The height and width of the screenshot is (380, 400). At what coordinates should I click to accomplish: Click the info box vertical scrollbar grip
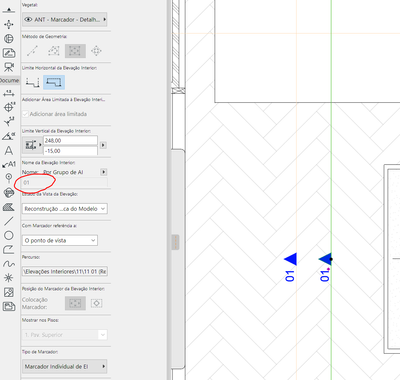tap(176, 242)
